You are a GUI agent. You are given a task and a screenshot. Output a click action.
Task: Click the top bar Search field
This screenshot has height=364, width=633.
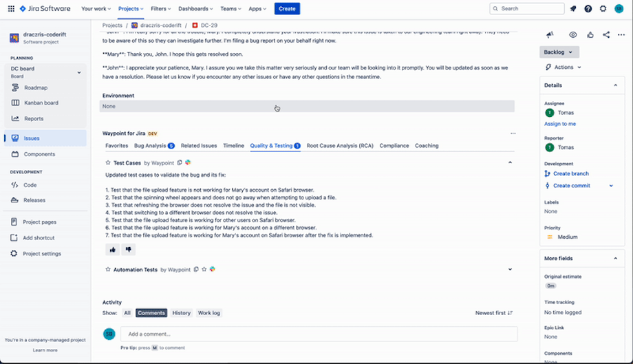click(527, 8)
